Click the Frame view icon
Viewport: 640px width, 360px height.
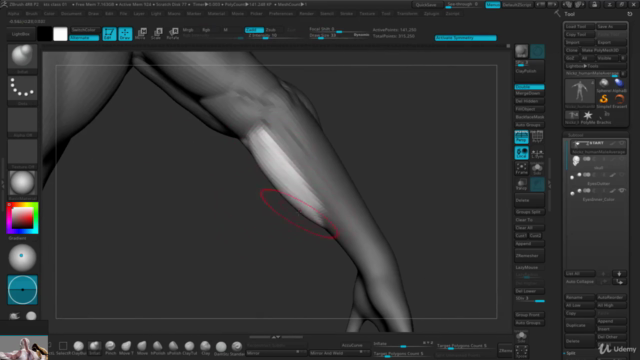point(521,168)
